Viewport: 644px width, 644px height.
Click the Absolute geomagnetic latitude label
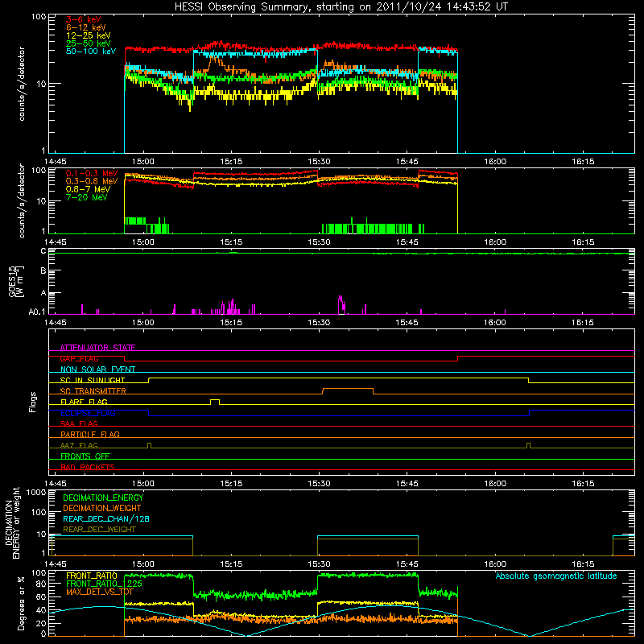556,576
